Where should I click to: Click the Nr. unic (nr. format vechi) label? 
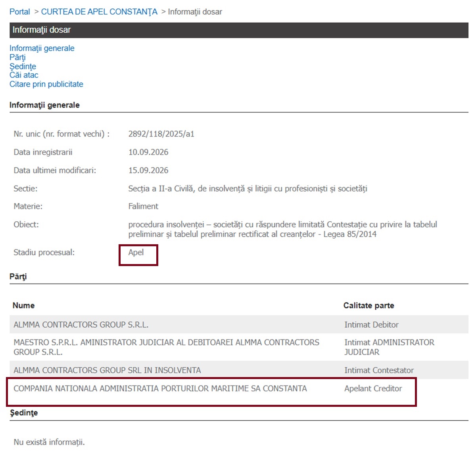(x=61, y=134)
